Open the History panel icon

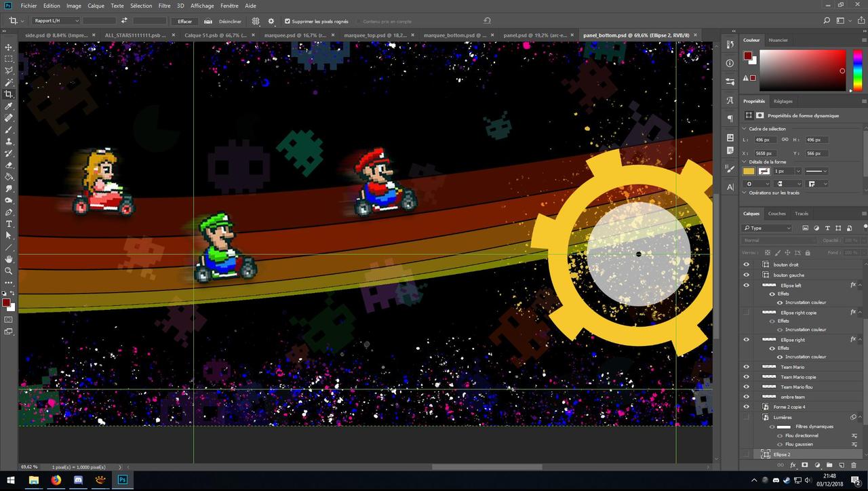(x=730, y=44)
